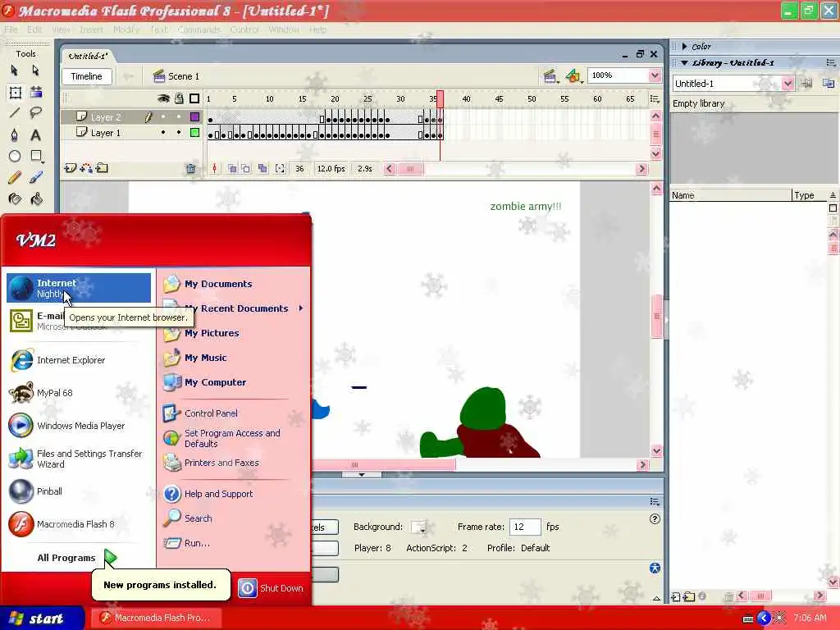Toggle show/hide all layers eye icon
This screenshot has width=840, height=630.
[x=163, y=98]
